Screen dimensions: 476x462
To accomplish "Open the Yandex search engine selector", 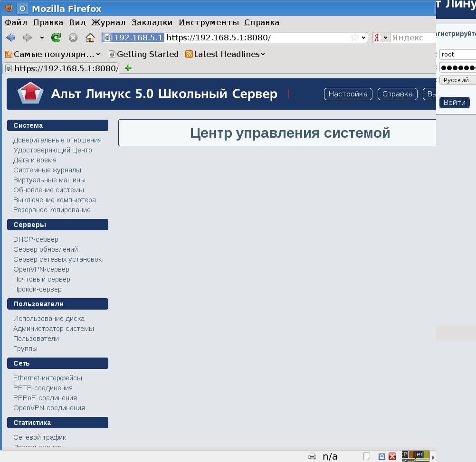I will click(381, 38).
